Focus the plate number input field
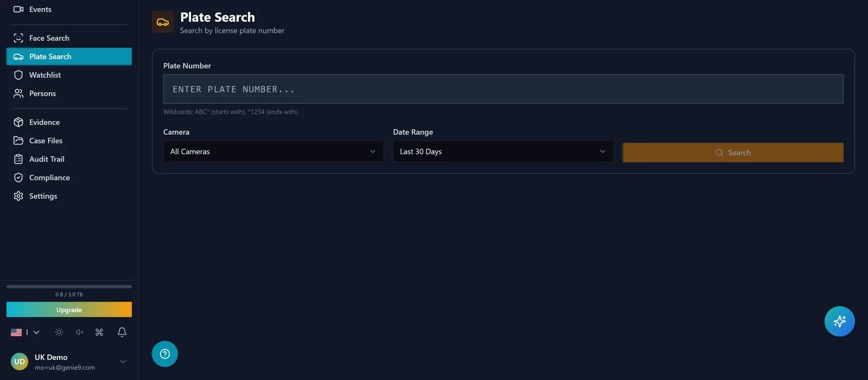Viewport: 868px width, 380px height. point(503,89)
